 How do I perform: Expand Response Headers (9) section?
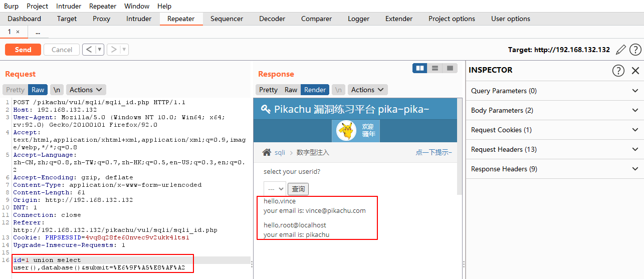coord(555,169)
